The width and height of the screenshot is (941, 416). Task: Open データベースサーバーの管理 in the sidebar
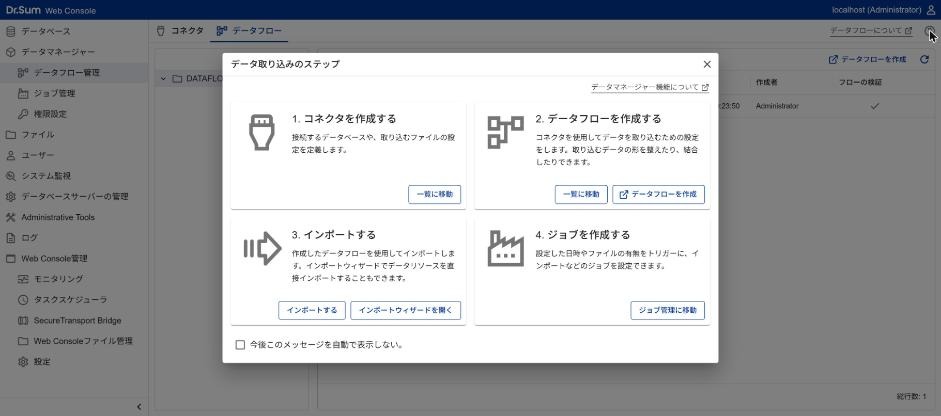tap(74, 196)
